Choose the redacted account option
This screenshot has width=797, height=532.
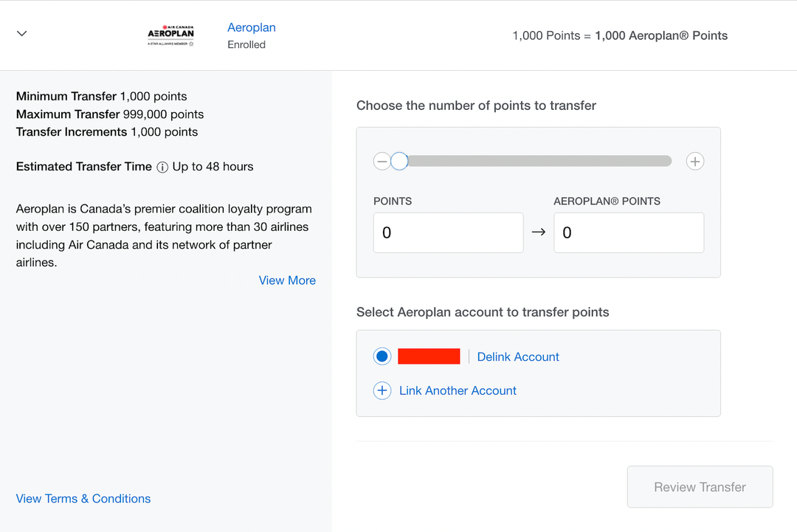tap(429, 356)
